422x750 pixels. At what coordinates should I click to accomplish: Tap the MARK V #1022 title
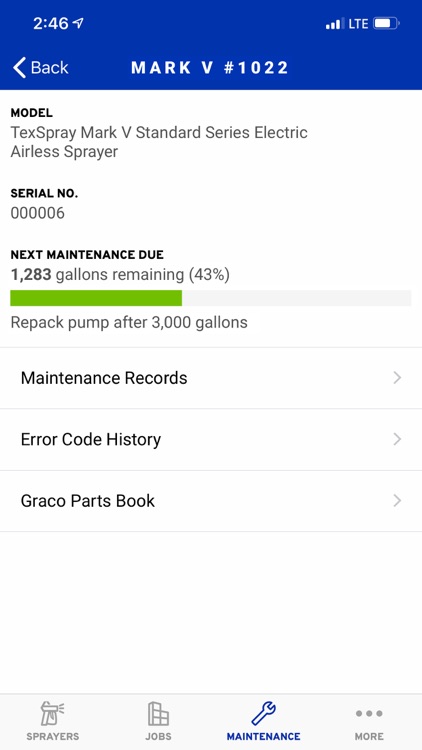point(210,67)
